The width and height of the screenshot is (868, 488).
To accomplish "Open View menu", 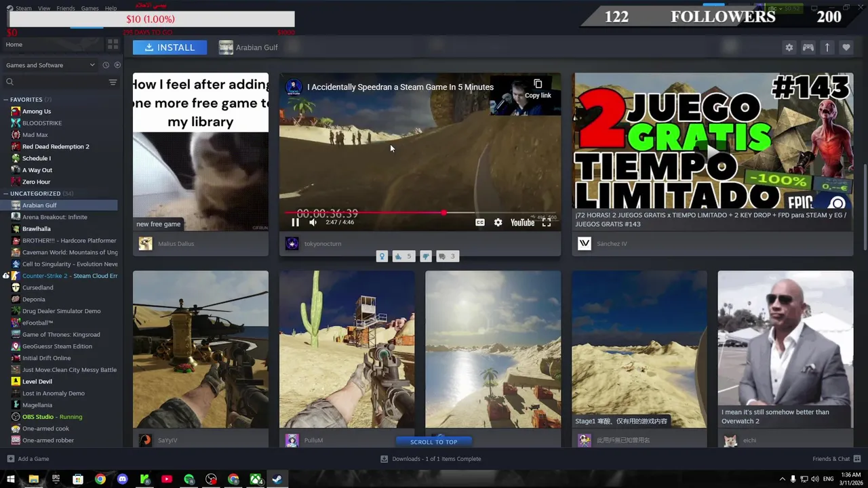I will coord(44,8).
